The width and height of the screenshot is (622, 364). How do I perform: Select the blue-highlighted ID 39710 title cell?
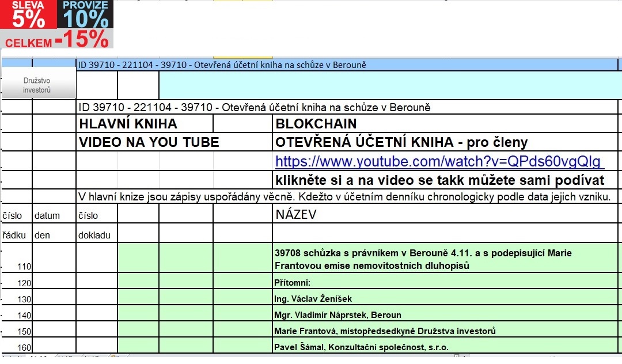click(x=347, y=65)
